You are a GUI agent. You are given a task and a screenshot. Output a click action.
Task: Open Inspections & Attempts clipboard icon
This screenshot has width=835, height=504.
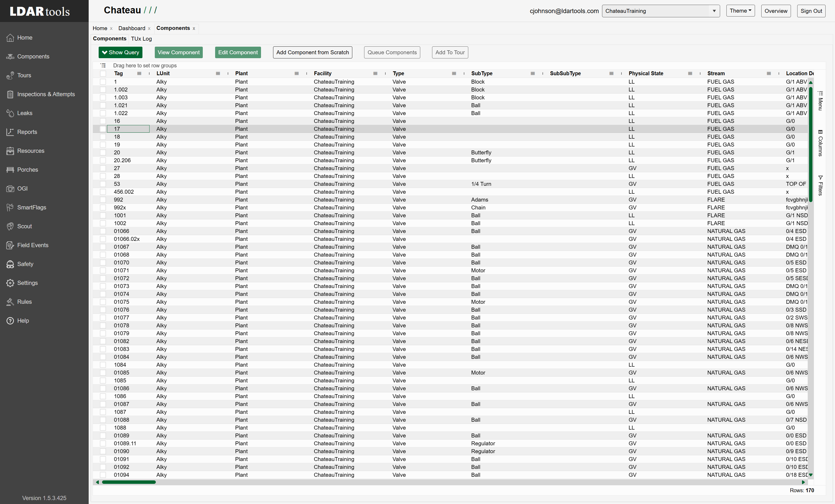(x=10, y=94)
